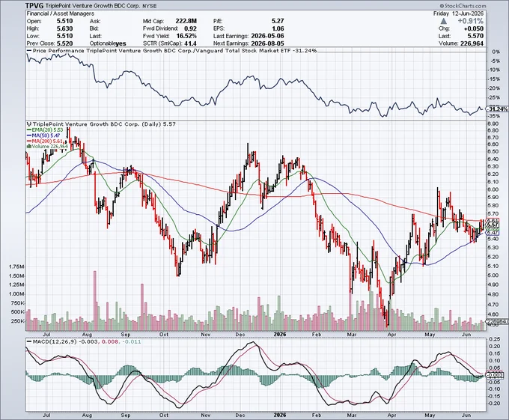
Task: Click the -31.24% end label of the performance line
Action: (497, 109)
